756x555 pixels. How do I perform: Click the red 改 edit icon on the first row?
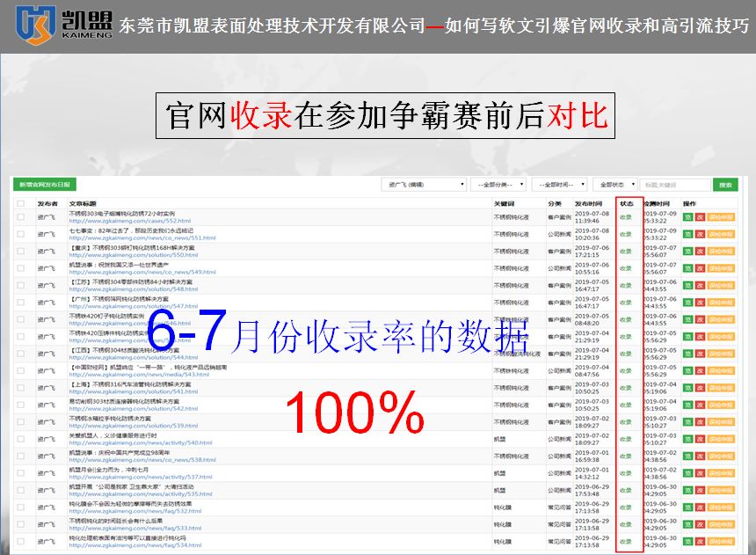[701, 216]
